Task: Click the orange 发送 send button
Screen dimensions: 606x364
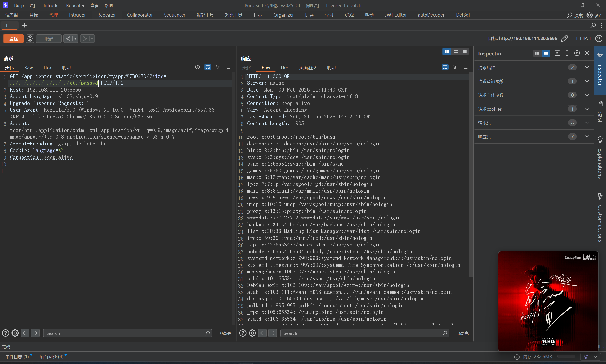Action: [x=14, y=39]
